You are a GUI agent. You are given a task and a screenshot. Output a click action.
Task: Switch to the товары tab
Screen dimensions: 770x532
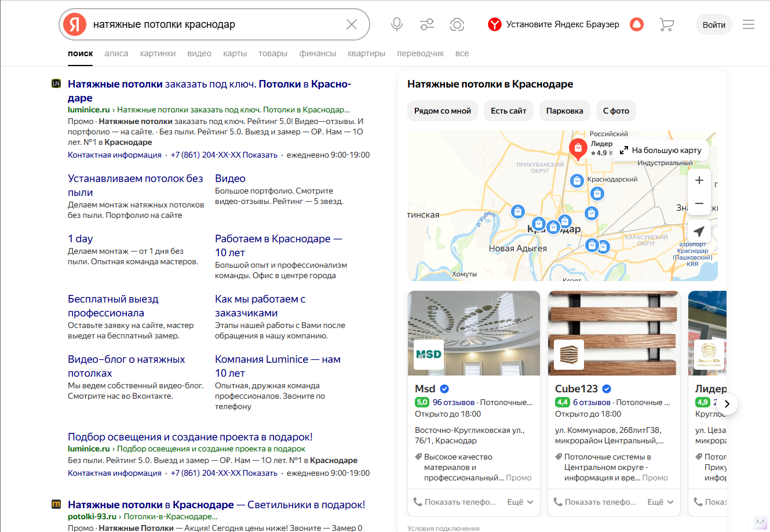pos(273,53)
